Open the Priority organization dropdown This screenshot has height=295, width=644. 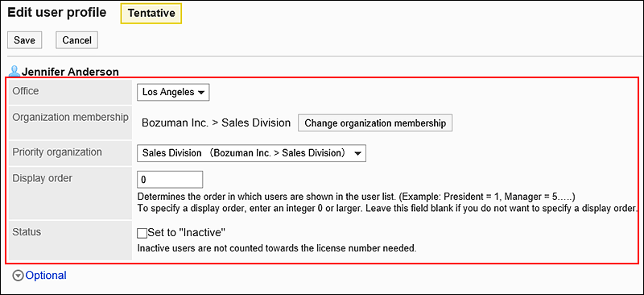pos(251,153)
